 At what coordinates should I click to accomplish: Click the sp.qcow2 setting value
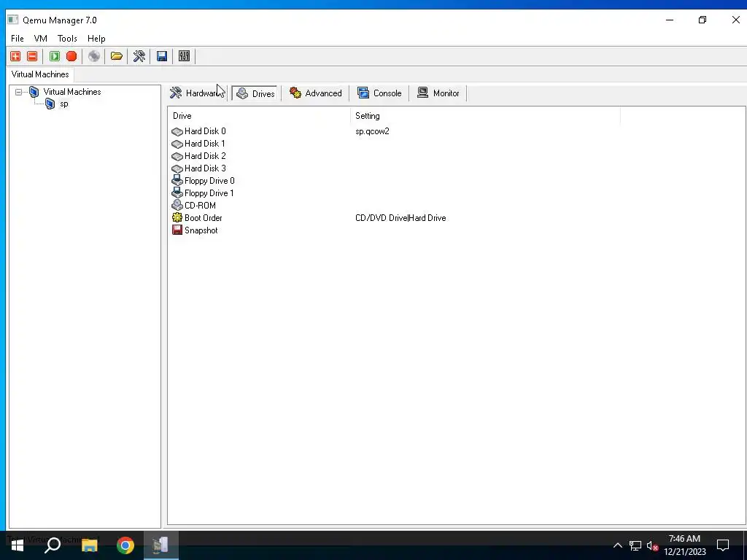click(x=372, y=131)
